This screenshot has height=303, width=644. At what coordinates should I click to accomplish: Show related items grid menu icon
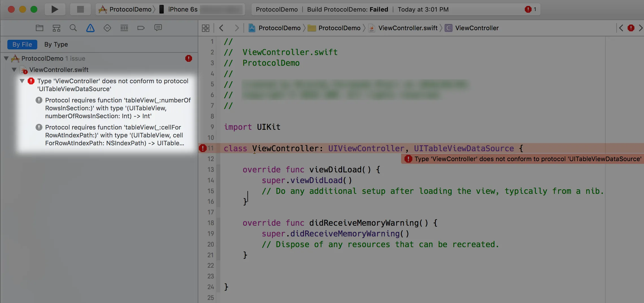click(206, 28)
